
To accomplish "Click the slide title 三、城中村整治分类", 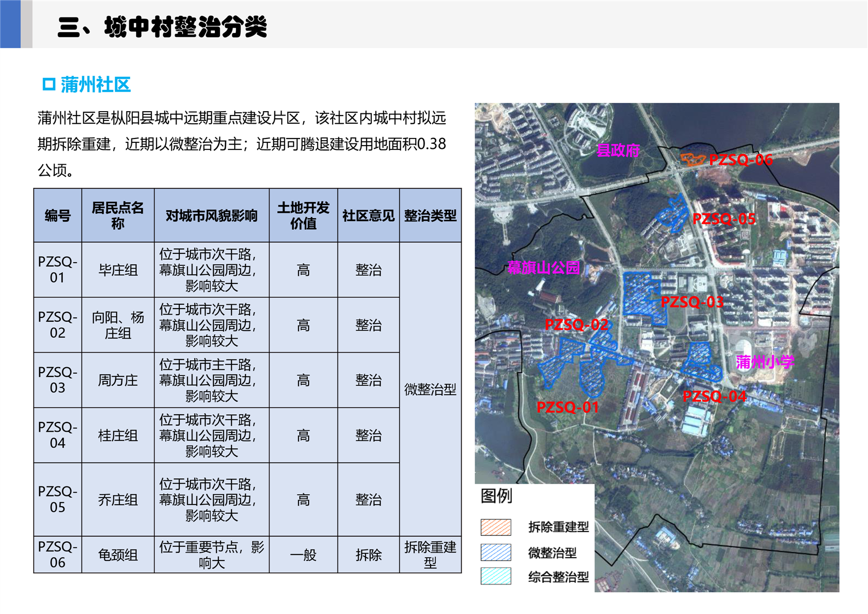I will point(162,27).
